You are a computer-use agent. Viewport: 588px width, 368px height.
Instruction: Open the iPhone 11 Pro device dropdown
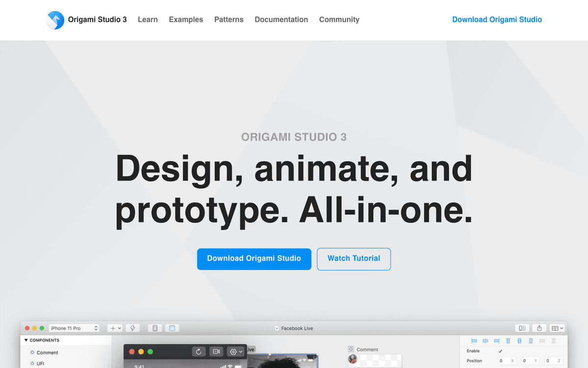74,328
